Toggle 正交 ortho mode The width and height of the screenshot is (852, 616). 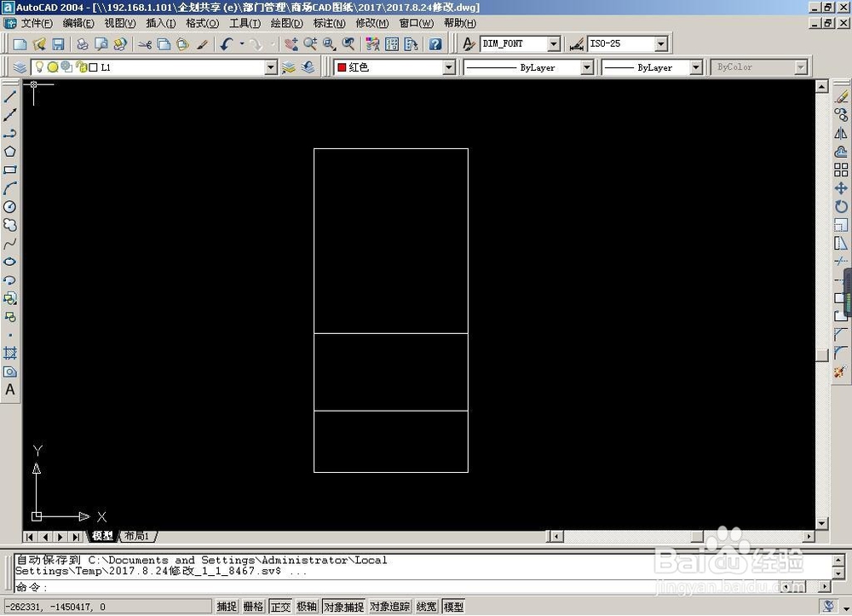point(280,607)
